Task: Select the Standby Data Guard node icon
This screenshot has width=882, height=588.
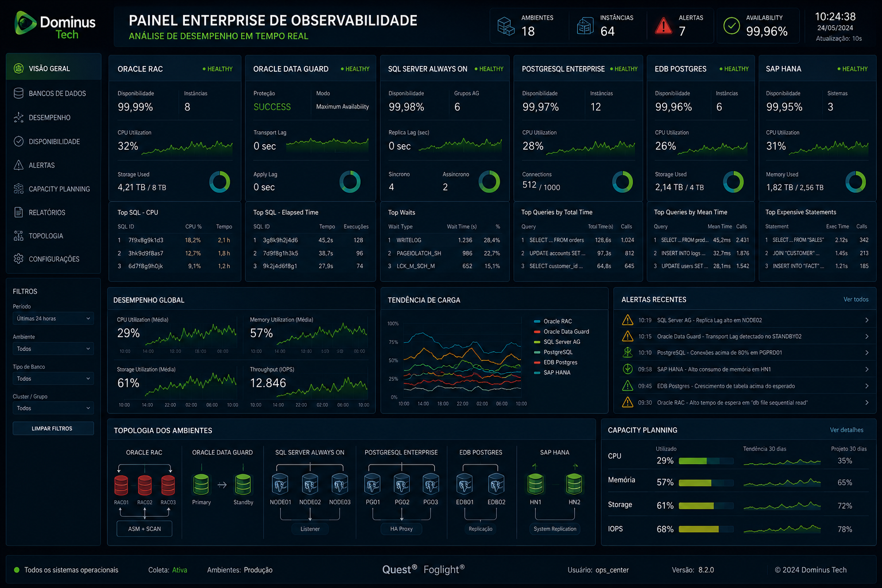Action: (x=243, y=484)
